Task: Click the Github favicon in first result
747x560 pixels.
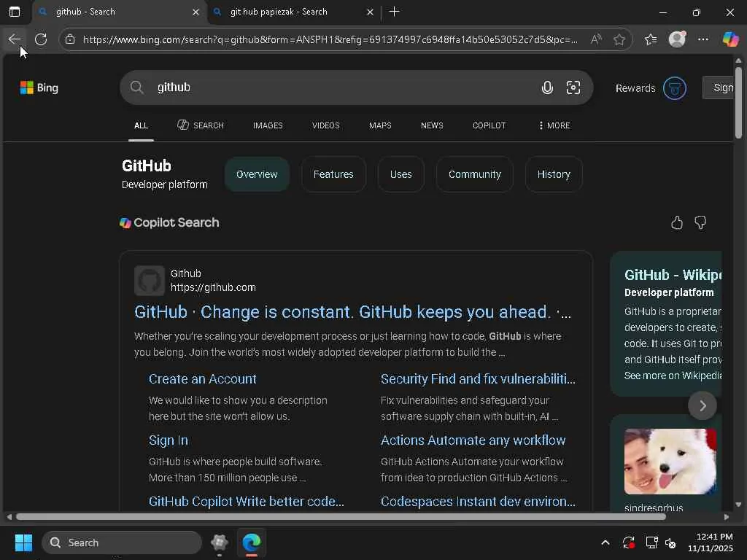Action: [x=150, y=281]
